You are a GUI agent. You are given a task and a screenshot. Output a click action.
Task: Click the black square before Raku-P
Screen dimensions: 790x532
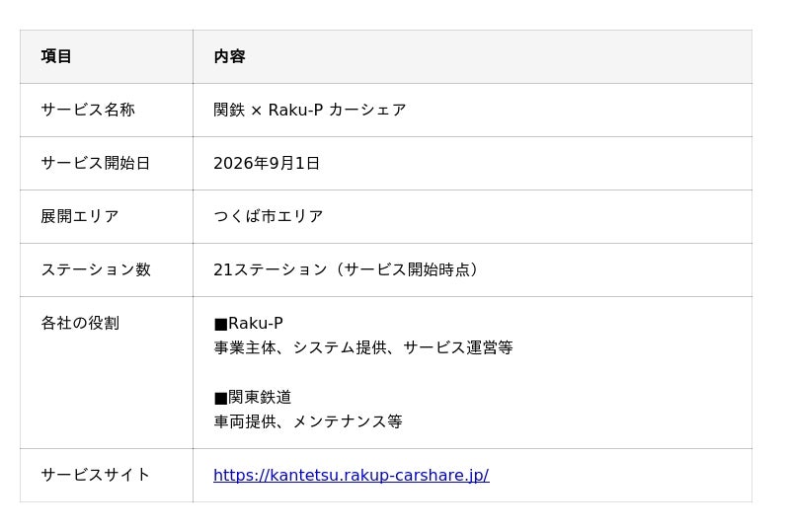click(x=220, y=325)
